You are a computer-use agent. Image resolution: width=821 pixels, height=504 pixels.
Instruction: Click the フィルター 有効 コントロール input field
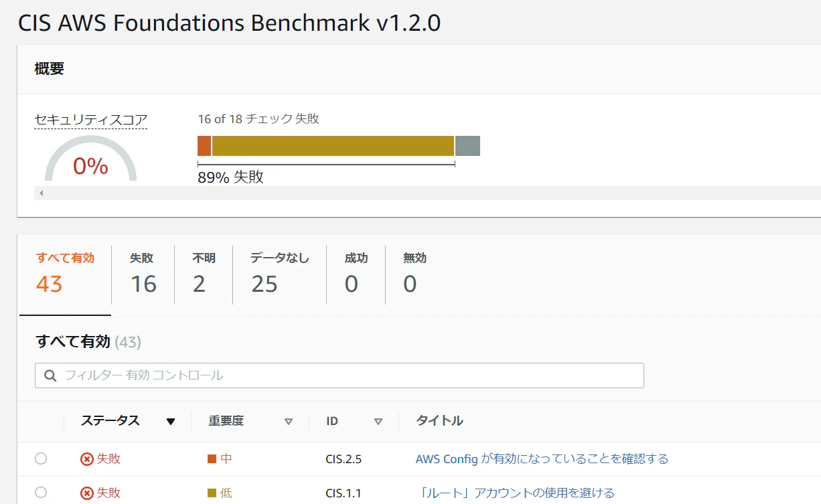click(340, 375)
